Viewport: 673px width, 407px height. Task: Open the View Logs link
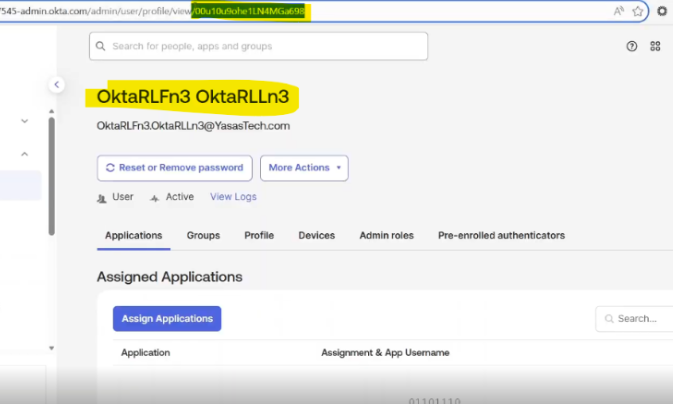(233, 197)
